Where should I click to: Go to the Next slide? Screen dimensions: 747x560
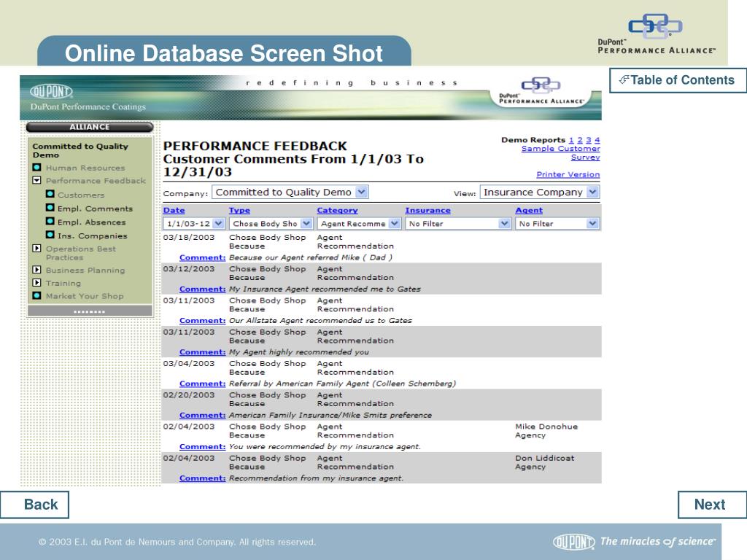(709, 505)
